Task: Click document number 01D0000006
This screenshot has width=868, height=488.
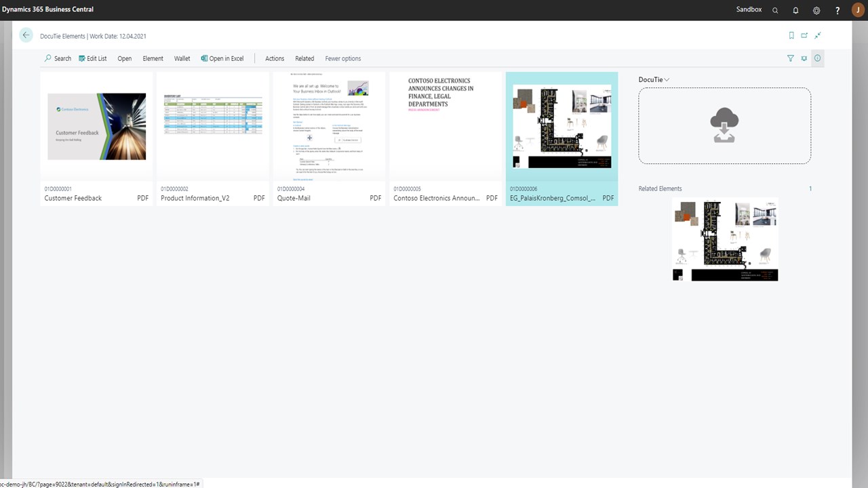Action: point(524,189)
